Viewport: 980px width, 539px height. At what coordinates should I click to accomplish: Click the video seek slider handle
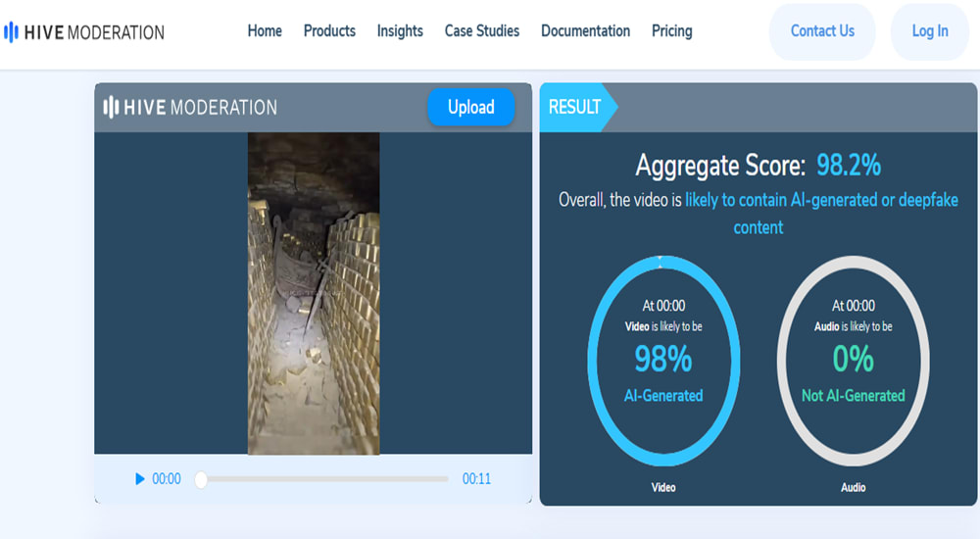coord(201,479)
